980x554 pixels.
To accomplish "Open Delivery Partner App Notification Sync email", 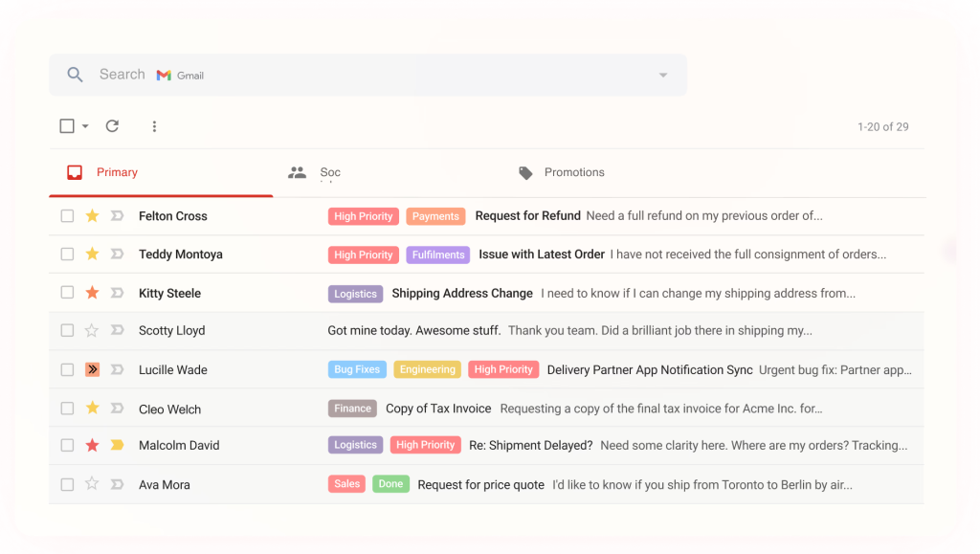I will click(650, 369).
